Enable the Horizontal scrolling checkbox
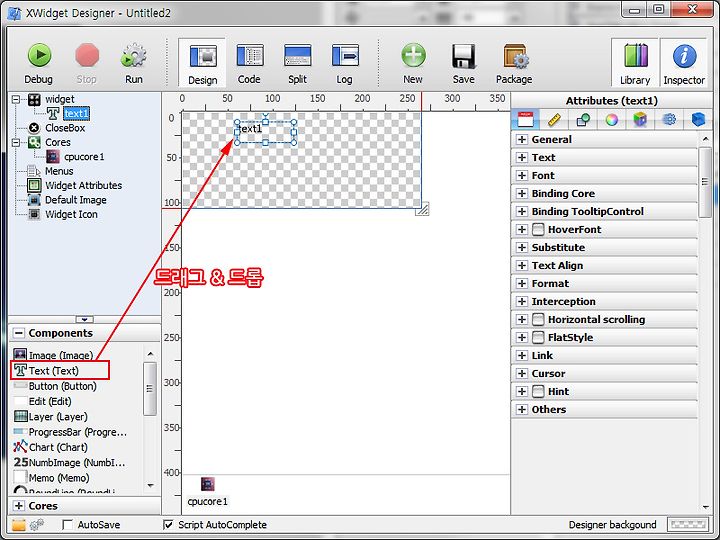The image size is (720, 540). click(538, 320)
